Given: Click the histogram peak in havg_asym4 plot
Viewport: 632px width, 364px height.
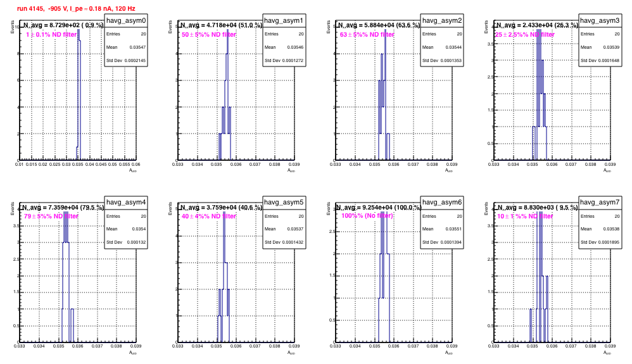Looking at the screenshot, I should [66, 227].
